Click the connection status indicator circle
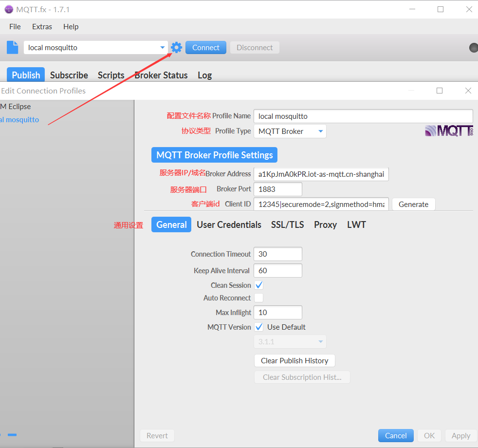 pyautogui.click(x=473, y=47)
